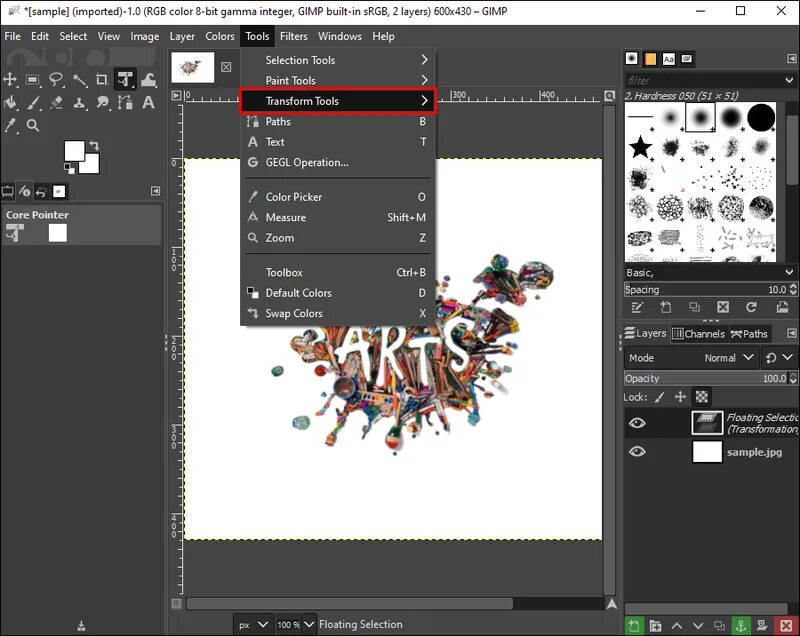Switch to the Paths tab
Screen dimensions: 800x636
[749, 334]
